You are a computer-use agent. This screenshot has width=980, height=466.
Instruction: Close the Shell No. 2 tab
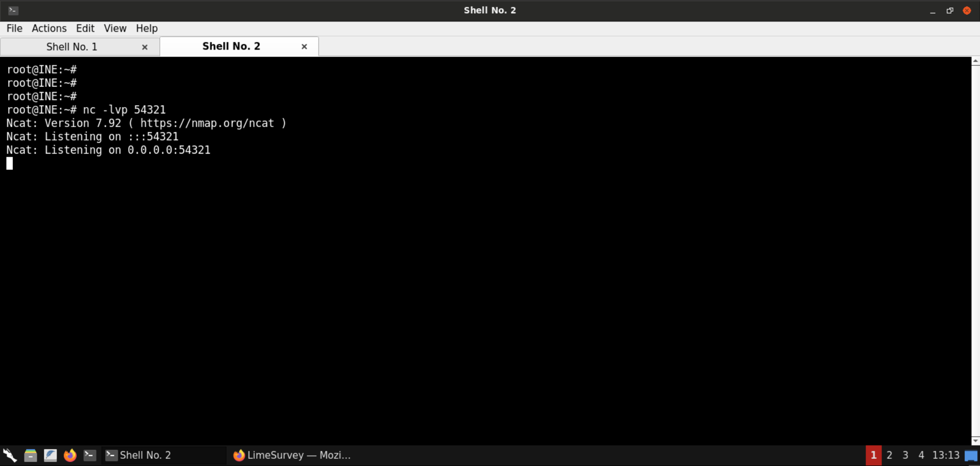[x=304, y=46]
